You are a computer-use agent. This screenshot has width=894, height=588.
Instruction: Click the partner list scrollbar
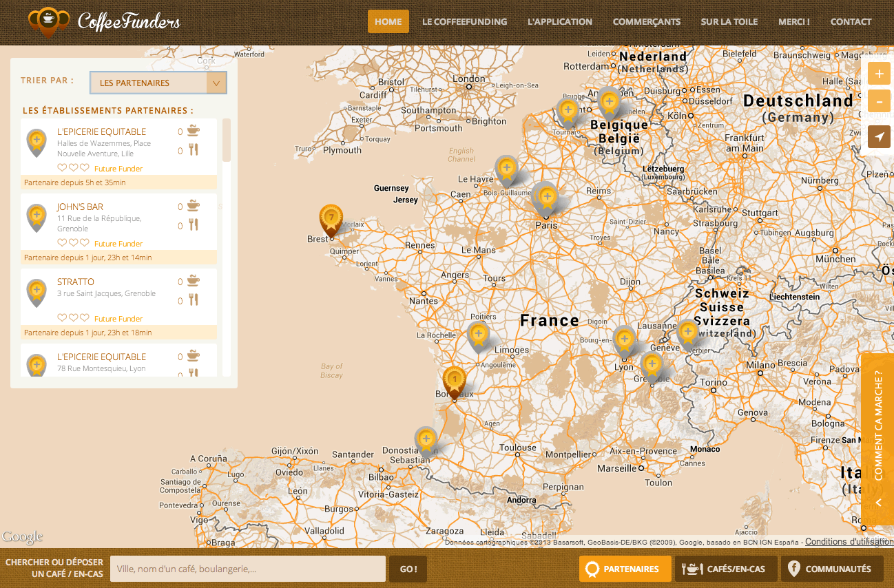pos(227,140)
